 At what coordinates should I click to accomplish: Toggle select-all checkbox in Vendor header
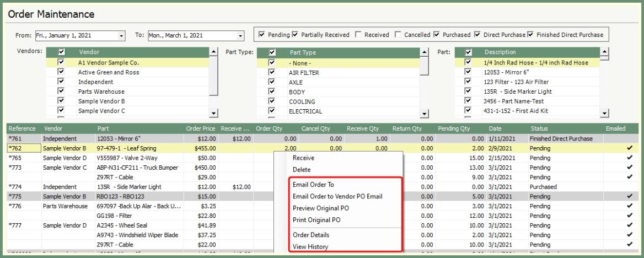tap(61, 52)
